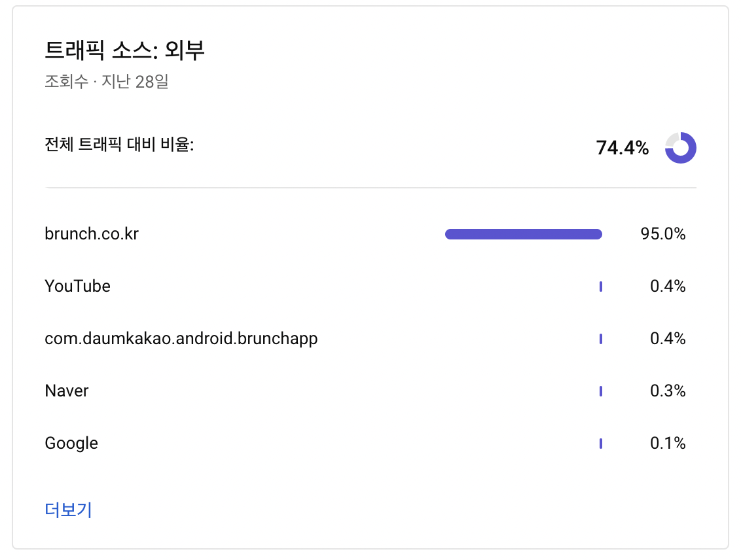Select com.daumkakao.android.brunchapp source

pyautogui.click(x=181, y=339)
